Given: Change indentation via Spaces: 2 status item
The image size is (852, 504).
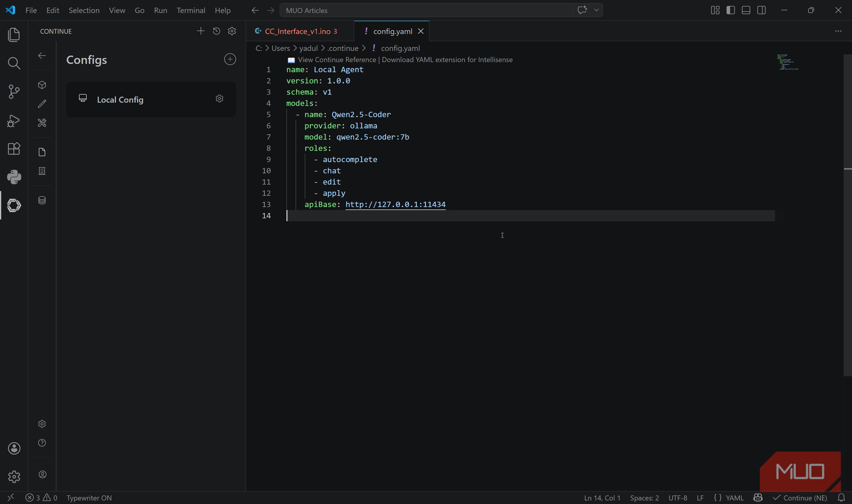Looking at the screenshot, I should (x=644, y=498).
